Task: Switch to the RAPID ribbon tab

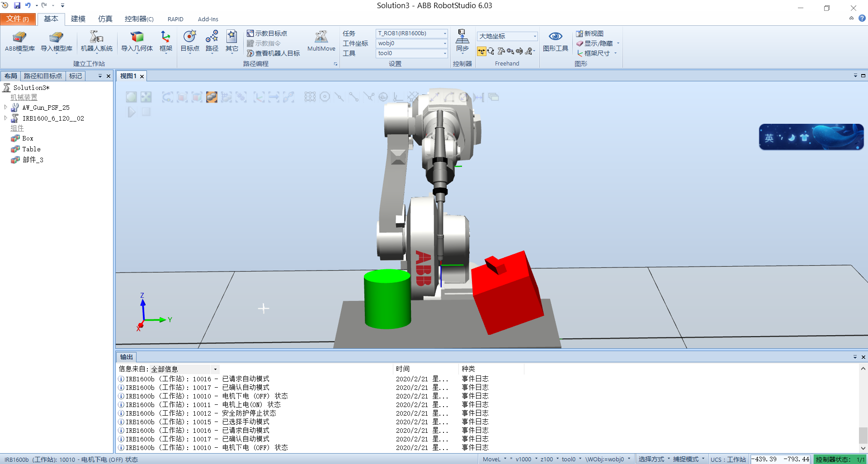Action: 175,19
